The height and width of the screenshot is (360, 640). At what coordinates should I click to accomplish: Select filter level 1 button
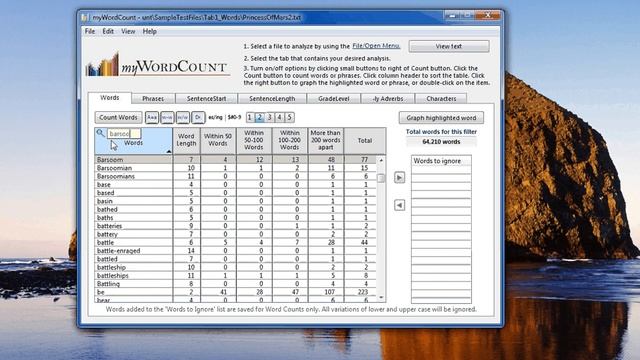coord(250,118)
